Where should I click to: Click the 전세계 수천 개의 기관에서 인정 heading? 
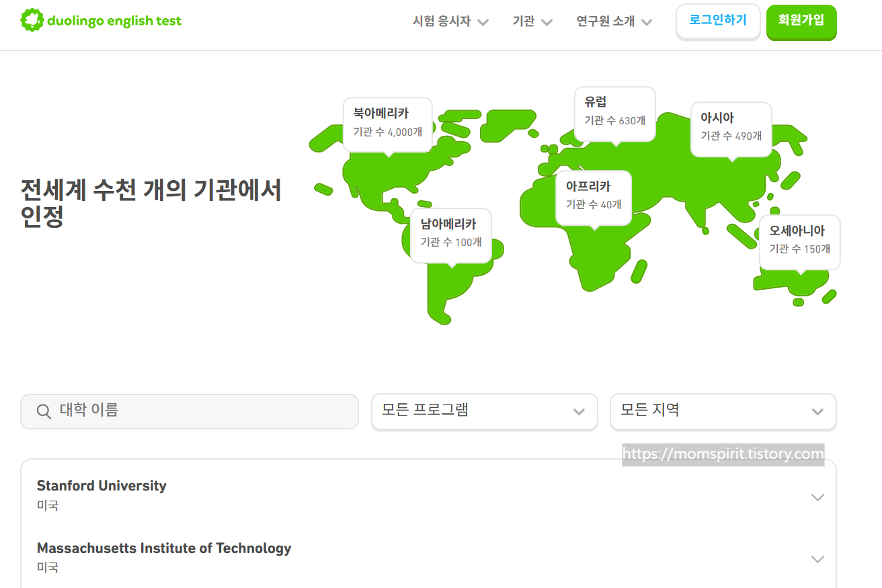point(151,204)
